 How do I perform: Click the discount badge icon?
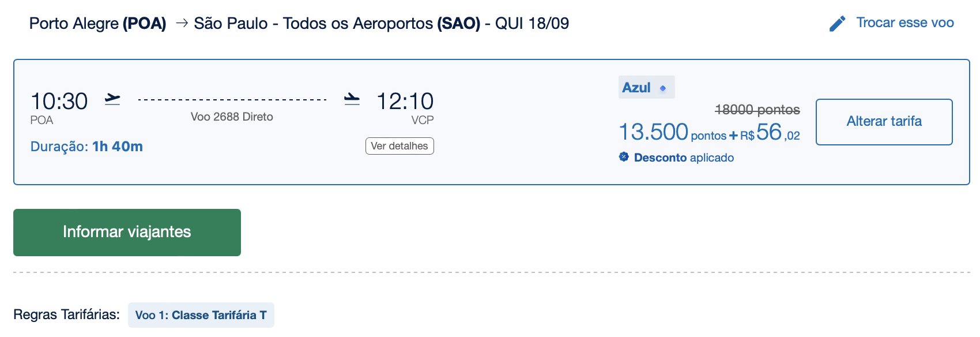pyautogui.click(x=624, y=156)
